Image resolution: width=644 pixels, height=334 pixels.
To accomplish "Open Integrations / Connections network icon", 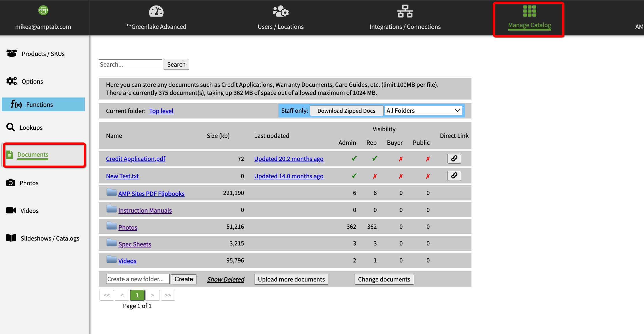I will point(405,12).
